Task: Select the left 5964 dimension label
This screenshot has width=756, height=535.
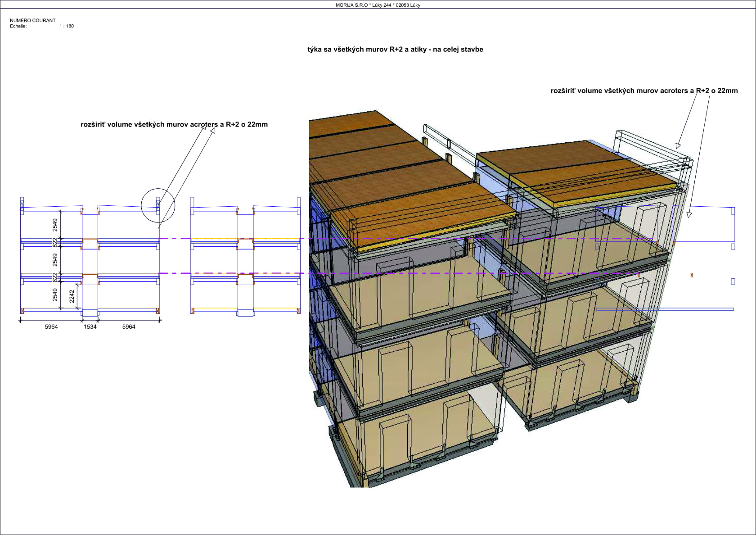Action: point(51,326)
